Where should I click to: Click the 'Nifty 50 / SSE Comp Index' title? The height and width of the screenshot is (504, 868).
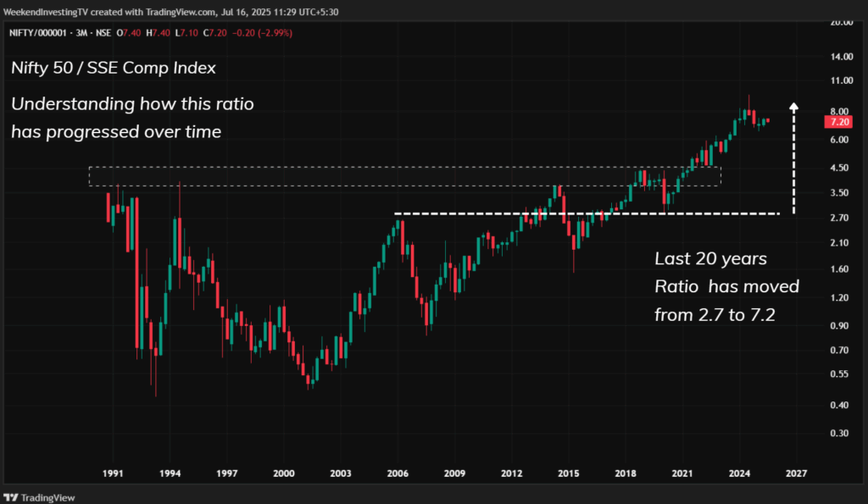coord(114,68)
